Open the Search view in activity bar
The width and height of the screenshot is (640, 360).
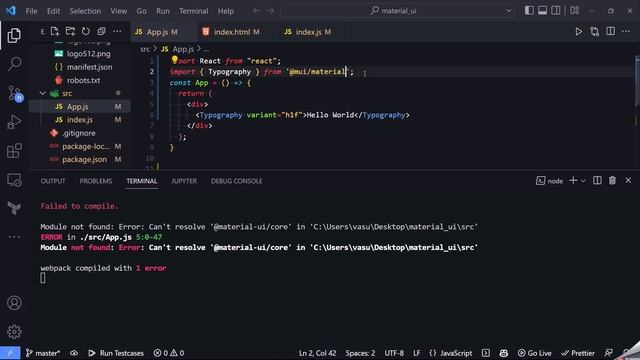(x=14, y=64)
